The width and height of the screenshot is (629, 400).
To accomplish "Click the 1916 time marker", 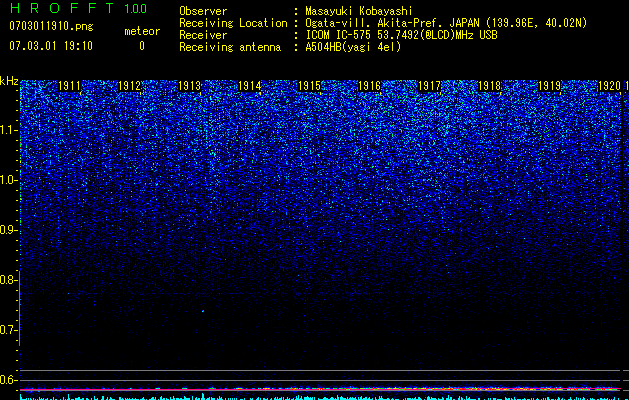I will tap(369, 86).
